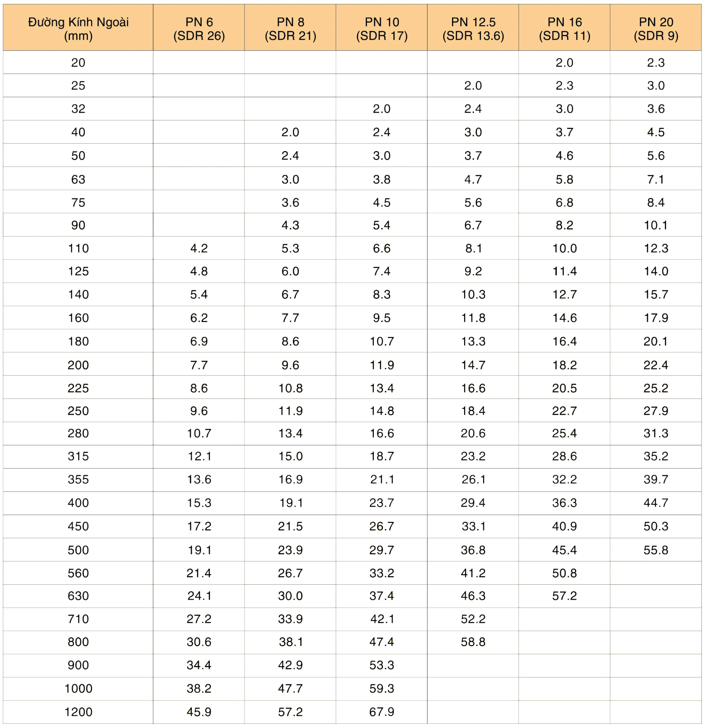The height and width of the screenshot is (728, 707).
Task: Select value 45.9 in PN 6 column
Action: point(199,712)
